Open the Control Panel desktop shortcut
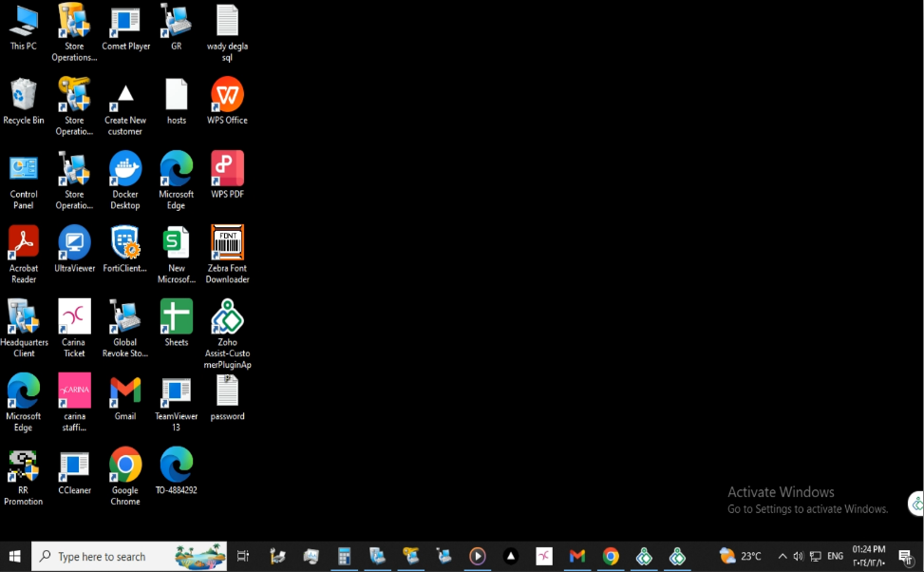This screenshot has height=572, width=924. [x=24, y=181]
